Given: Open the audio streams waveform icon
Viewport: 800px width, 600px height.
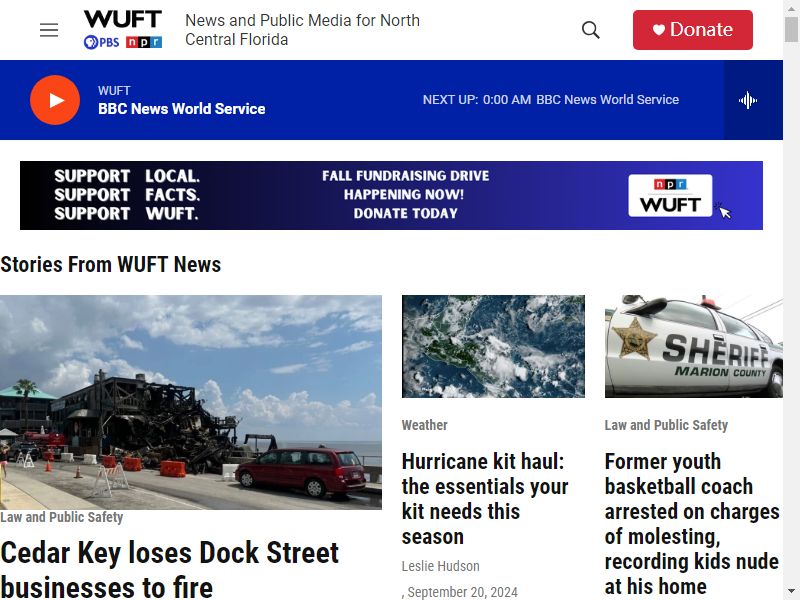Looking at the screenshot, I should pyautogui.click(x=747, y=100).
